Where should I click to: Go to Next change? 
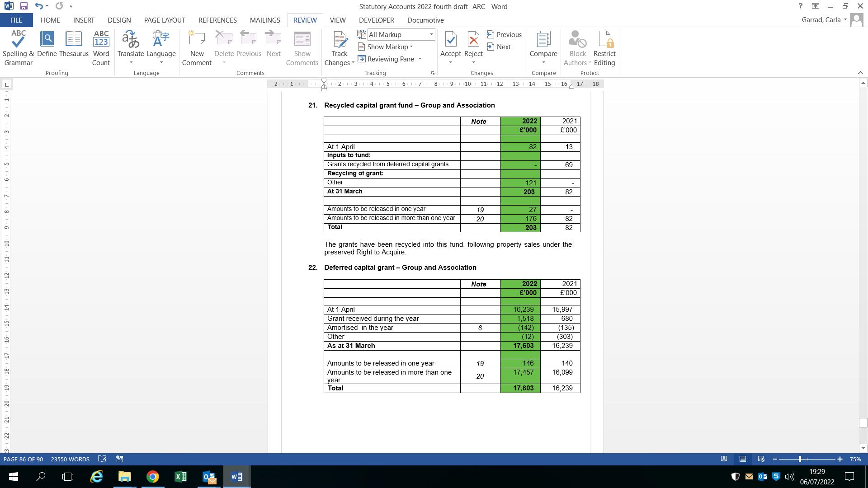pos(499,47)
